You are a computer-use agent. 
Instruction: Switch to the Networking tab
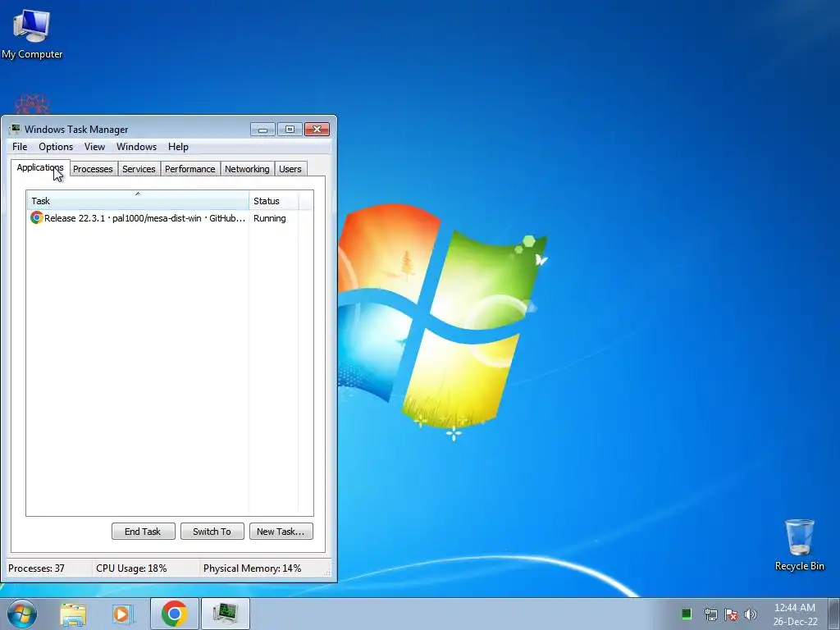[x=247, y=169]
